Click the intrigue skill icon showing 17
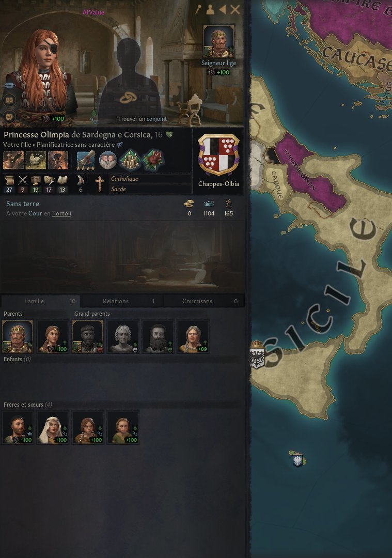Viewport: 392px width, 558px height. tap(49, 180)
